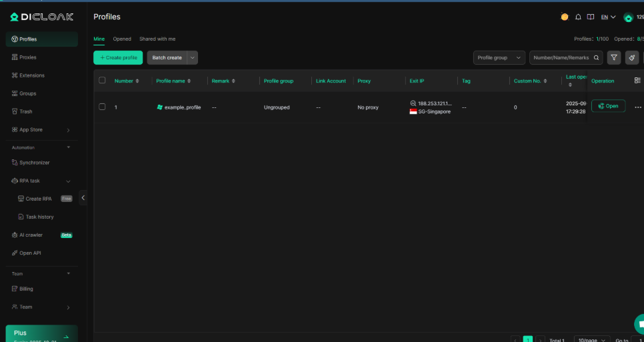Click the Link Account column header
Viewport: 644px width, 342px height.
(x=331, y=81)
